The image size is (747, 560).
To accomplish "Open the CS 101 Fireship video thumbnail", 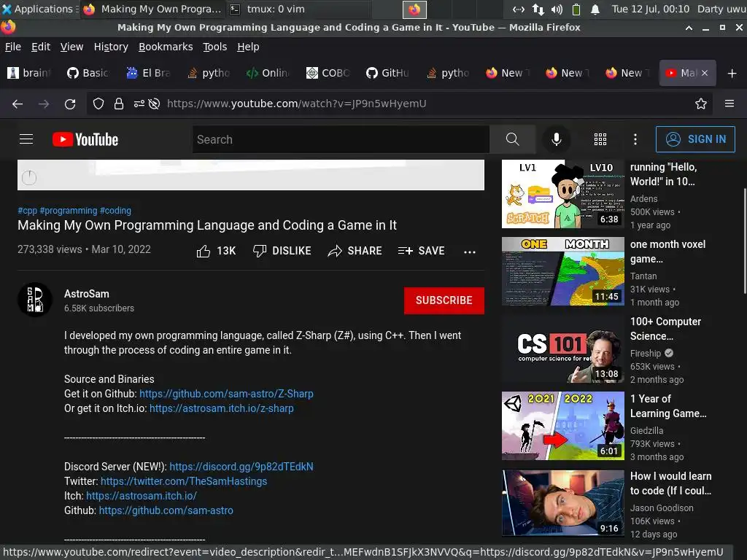I will [x=562, y=349].
